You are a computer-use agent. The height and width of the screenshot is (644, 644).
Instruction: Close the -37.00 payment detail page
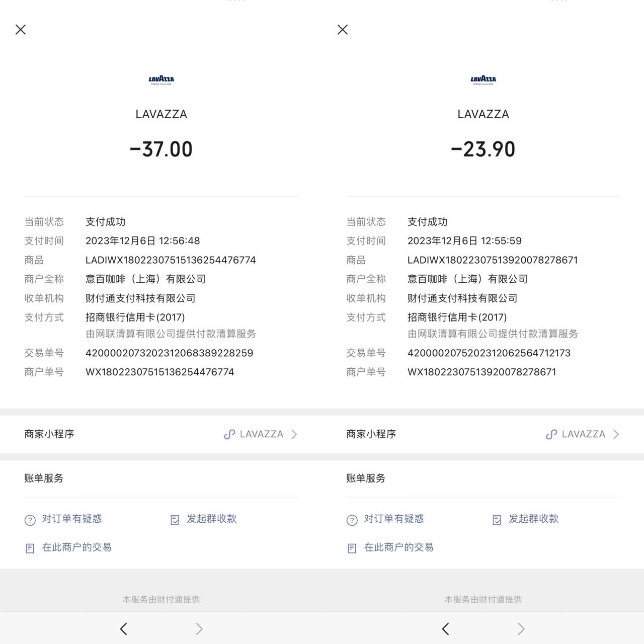21,30
